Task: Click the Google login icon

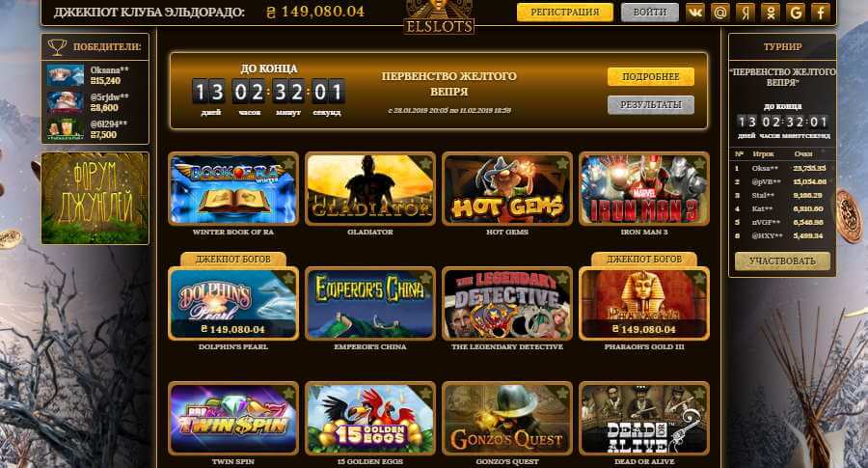Action: pos(796,12)
